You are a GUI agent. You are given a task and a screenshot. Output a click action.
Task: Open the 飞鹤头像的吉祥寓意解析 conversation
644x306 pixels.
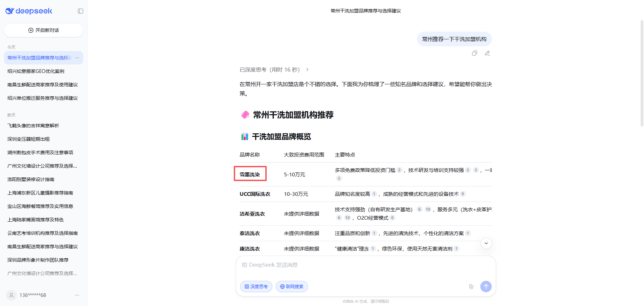coord(33,126)
